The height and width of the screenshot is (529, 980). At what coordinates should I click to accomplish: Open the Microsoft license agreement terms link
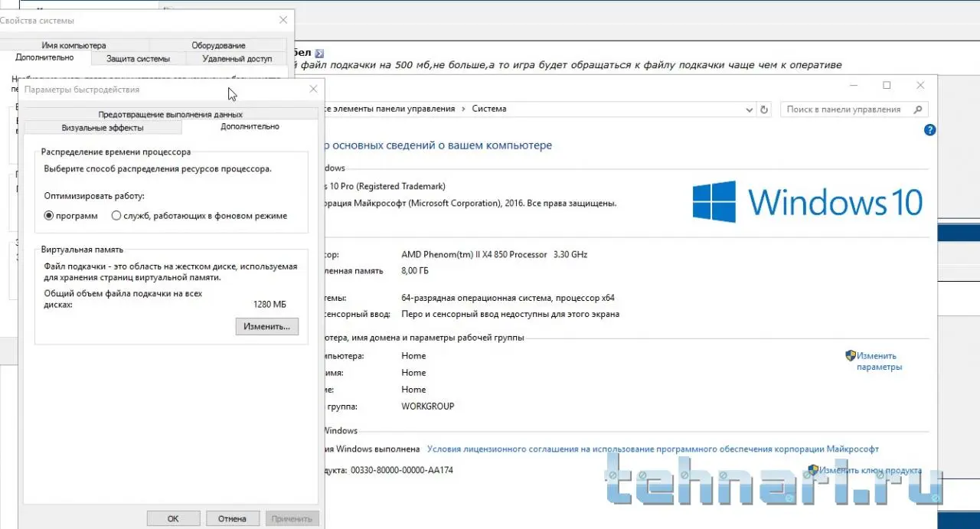click(653, 449)
